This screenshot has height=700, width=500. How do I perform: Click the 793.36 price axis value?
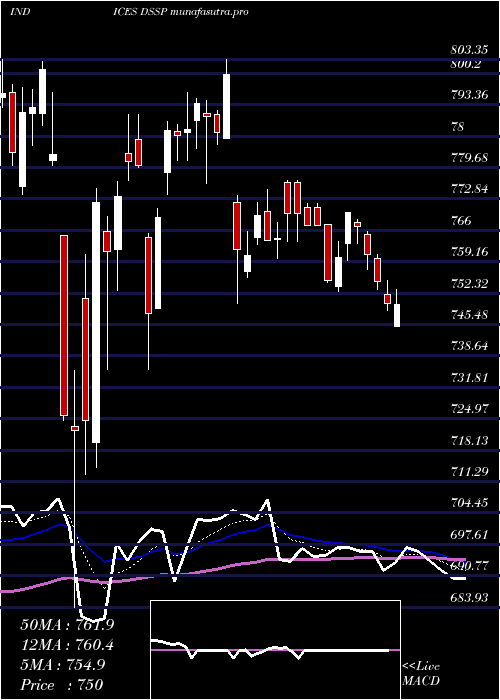[x=472, y=95]
